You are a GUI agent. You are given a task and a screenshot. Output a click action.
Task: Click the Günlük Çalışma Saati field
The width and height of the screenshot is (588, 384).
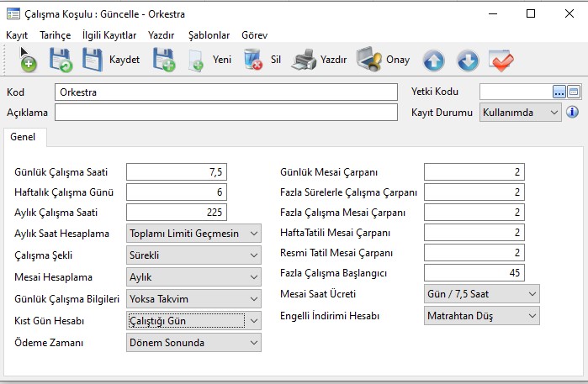pyautogui.click(x=177, y=172)
